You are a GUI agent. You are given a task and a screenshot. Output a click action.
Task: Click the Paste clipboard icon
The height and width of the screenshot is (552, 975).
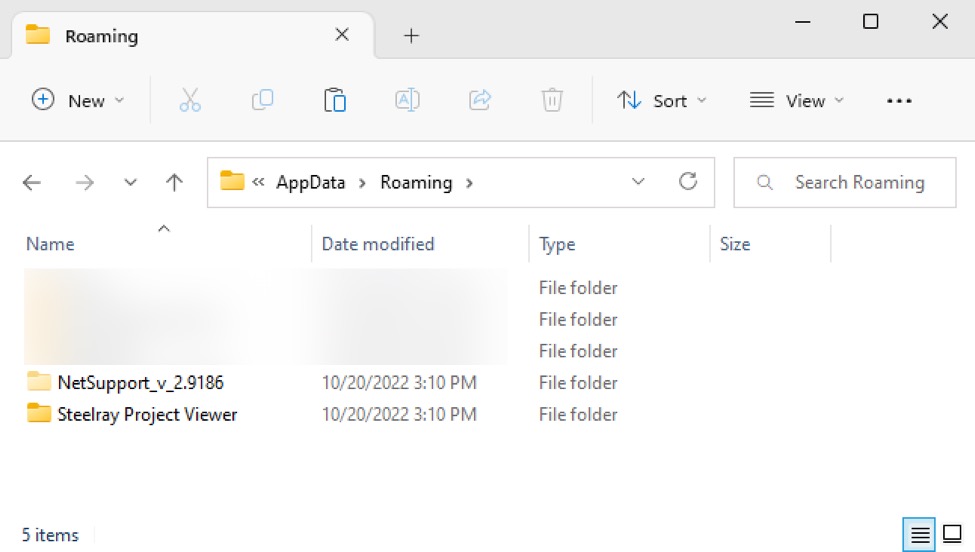(335, 100)
